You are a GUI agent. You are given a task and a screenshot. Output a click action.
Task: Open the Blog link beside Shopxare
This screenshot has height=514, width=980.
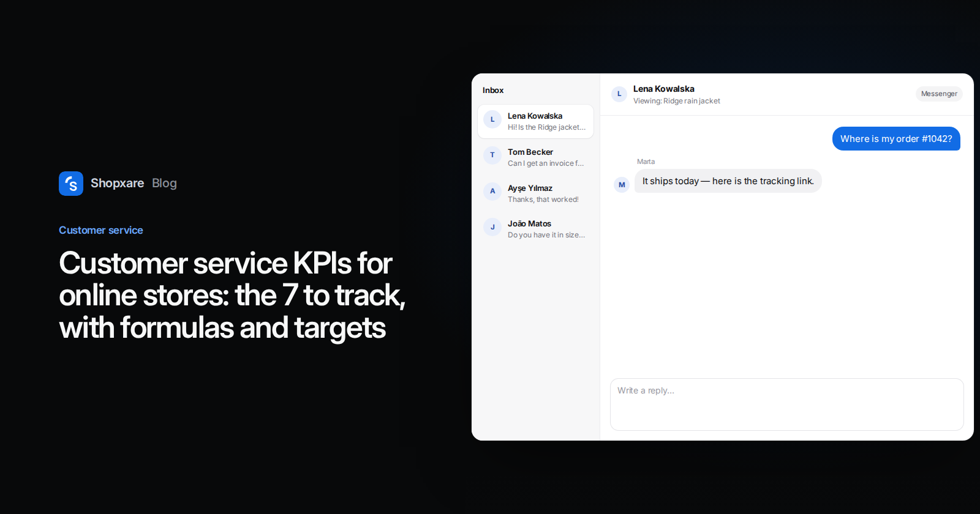tap(164, 183)
